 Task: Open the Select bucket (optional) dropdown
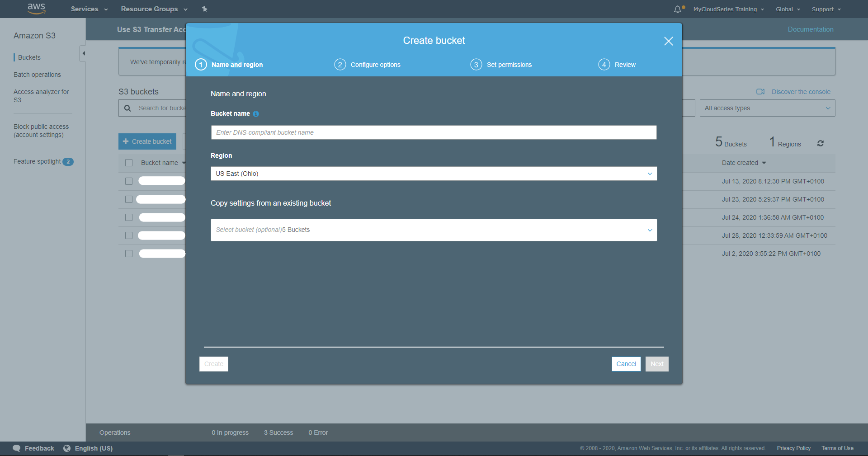coord(433,230)
